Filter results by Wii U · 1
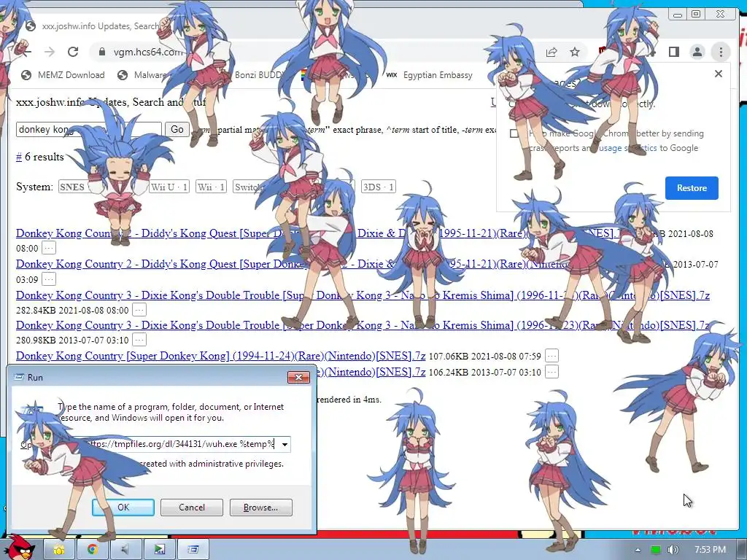 click(169, 187)
